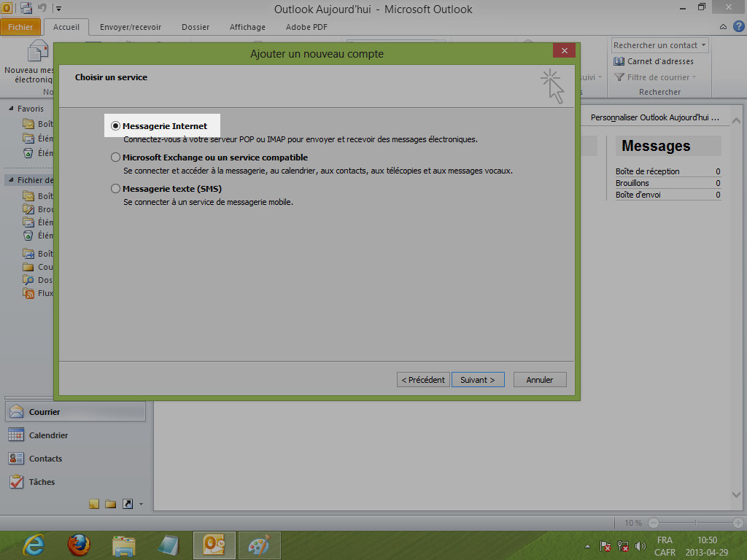Open the Rechercher un contact dropdown arrow
Image resolution: width=747 pixels, height=560 pixels.
coord(704,45)
